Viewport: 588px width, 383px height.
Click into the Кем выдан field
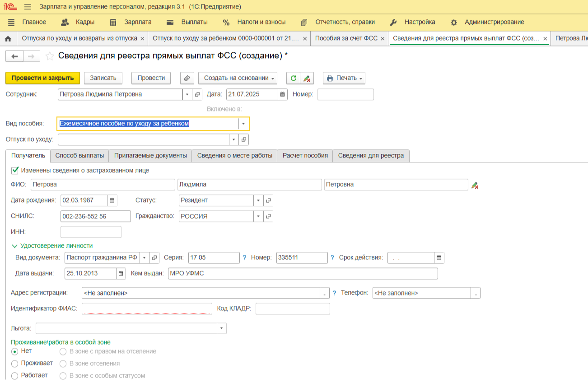click(x=303, y=273)
